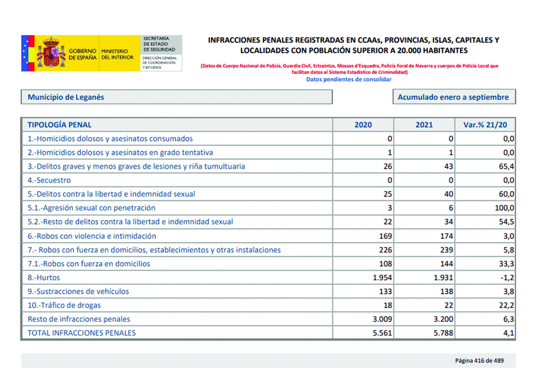Click the Var.% 21/20 column header
Viewport: 550px width, 392px height.
485,125
